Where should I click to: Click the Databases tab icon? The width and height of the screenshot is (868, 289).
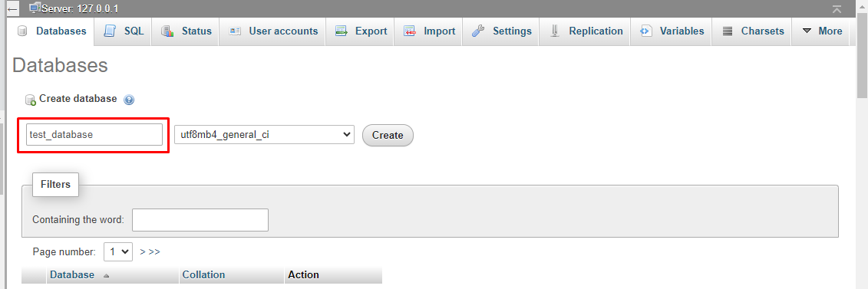[23, 31]
